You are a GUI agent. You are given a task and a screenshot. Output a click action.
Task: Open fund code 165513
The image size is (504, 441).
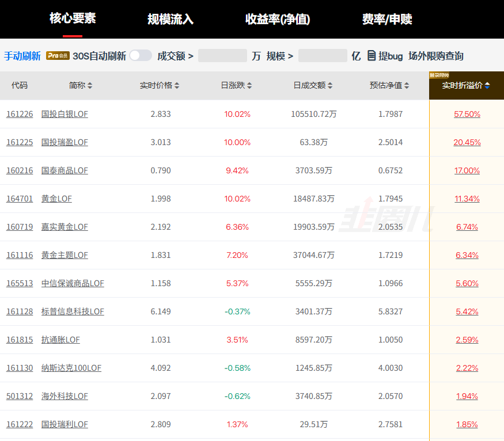click(20, 284)
